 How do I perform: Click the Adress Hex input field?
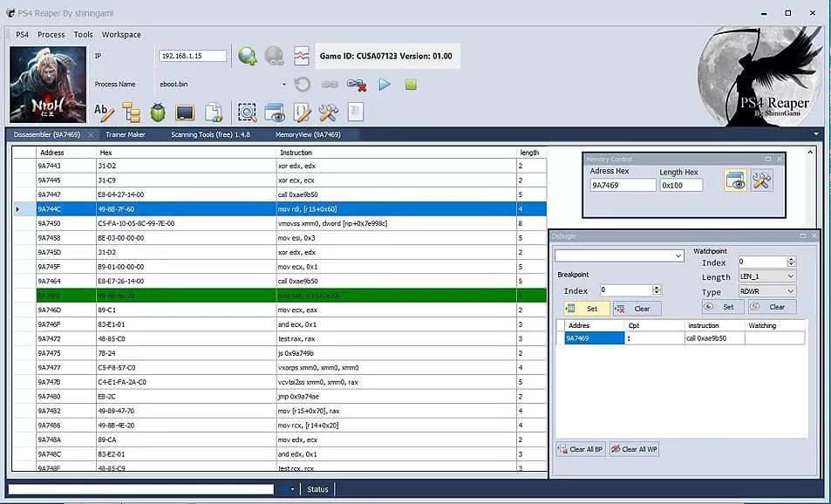[623, 185]
